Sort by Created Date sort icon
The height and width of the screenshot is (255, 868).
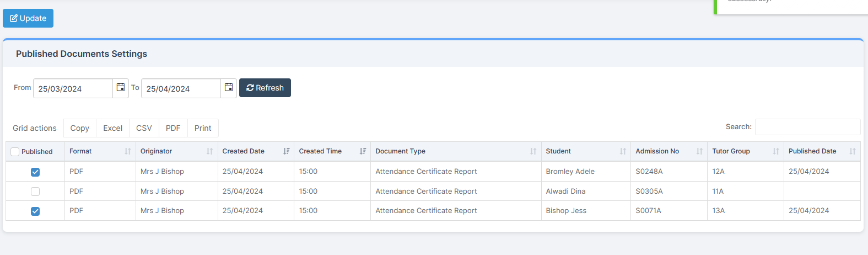click(x=287, y=151)
